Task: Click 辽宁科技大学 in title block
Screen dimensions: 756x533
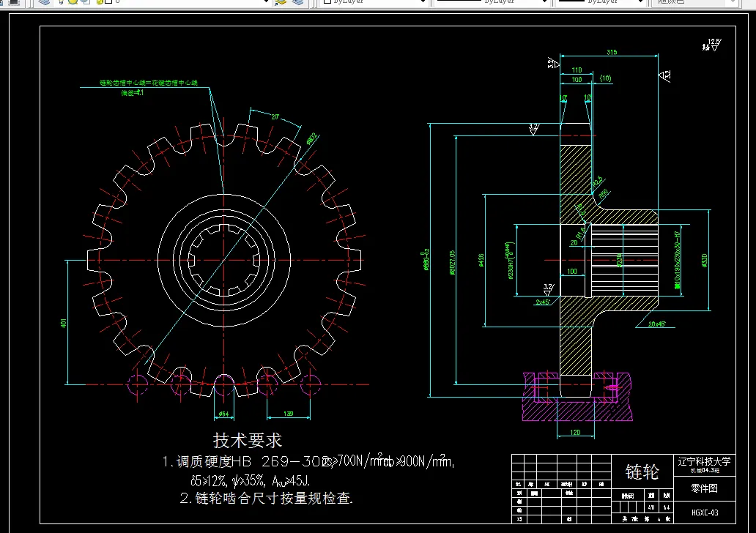Action: coord(704,462)
